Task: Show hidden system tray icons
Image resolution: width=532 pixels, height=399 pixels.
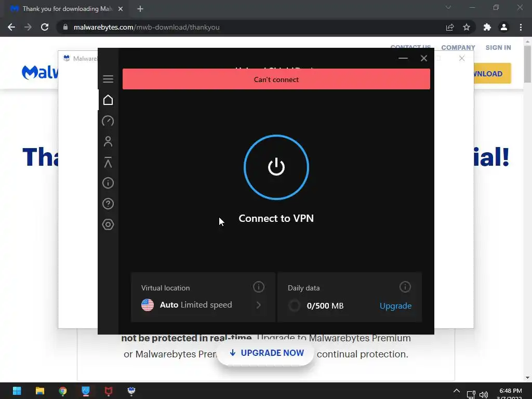Action: click(457, 391)
